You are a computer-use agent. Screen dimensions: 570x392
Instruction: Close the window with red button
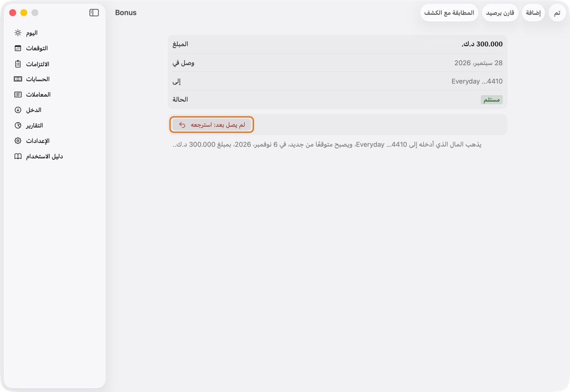[13, 13]
